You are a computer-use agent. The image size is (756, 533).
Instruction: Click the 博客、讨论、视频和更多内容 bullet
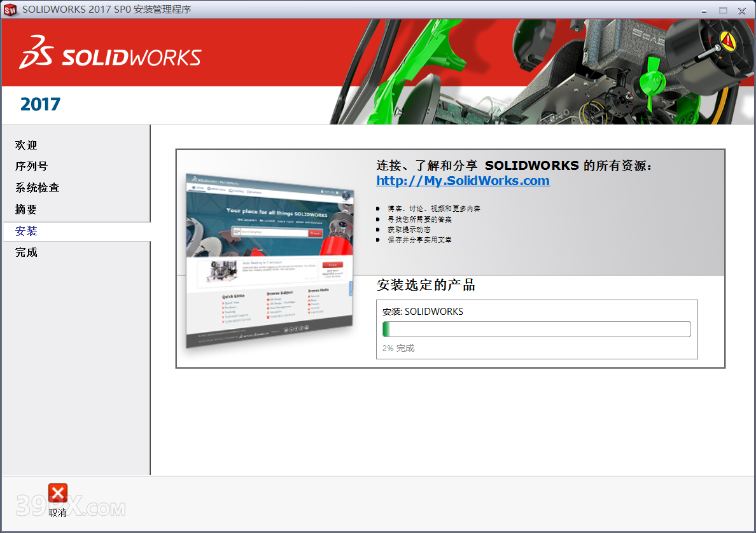coord(433,209)
